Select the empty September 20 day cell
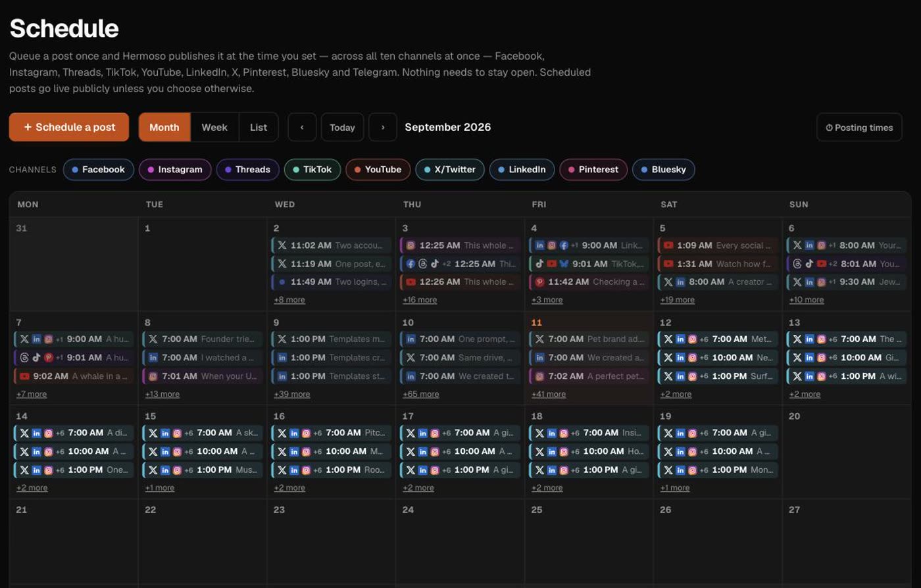The width and height of the screenshot is (921, 588). (x=847, y=452)
